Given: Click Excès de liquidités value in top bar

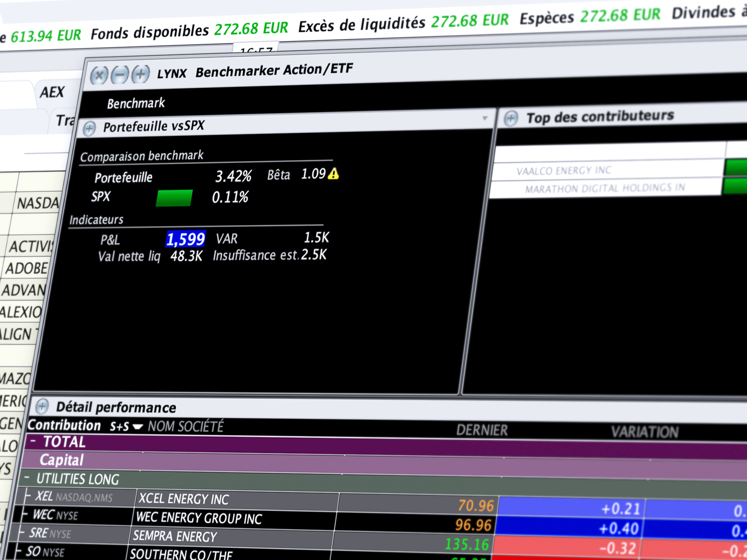Looking at the screenshot, I should (470, 21).
